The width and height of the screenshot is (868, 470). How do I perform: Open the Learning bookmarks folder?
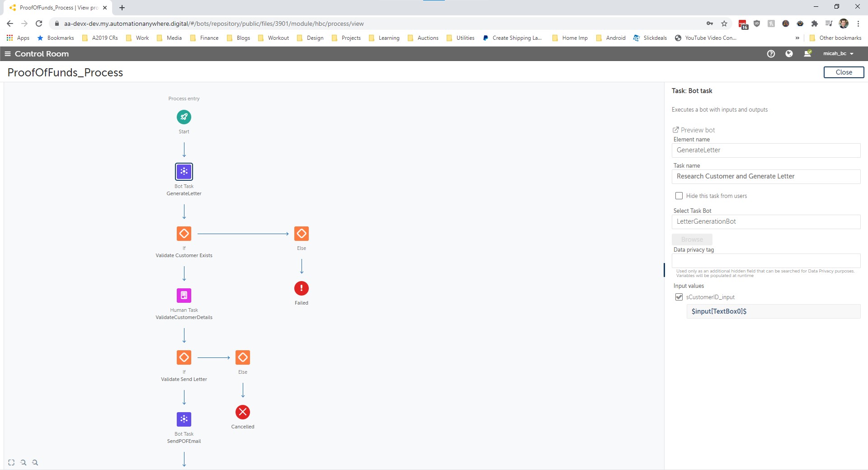pyautogui.click(x=384, y=38)
